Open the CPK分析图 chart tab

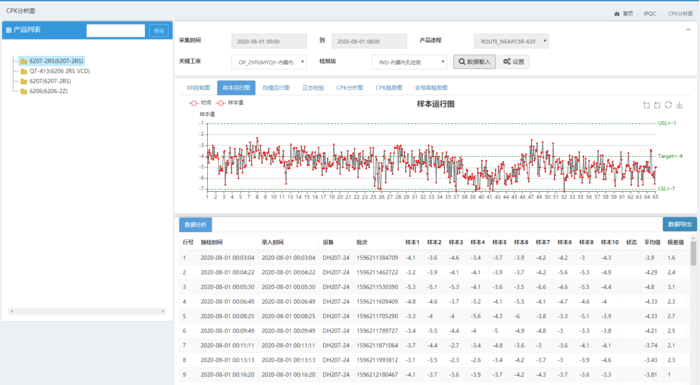350,88
